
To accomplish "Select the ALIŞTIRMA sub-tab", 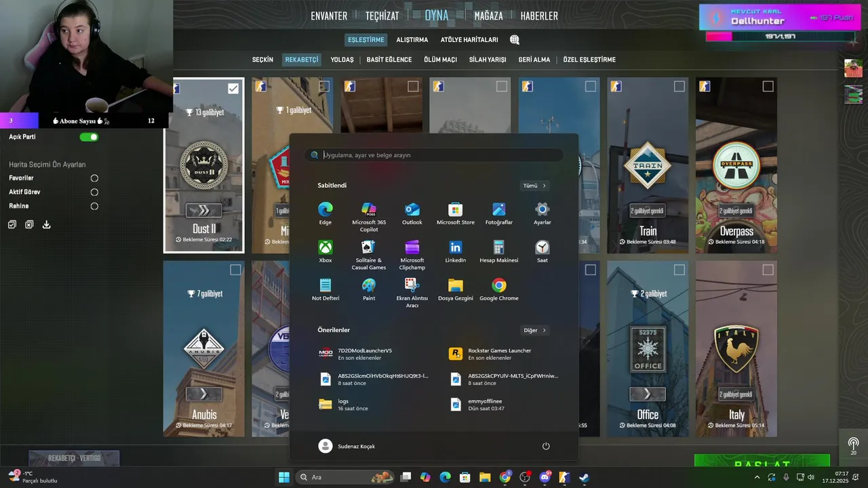I will coord(412,40).
